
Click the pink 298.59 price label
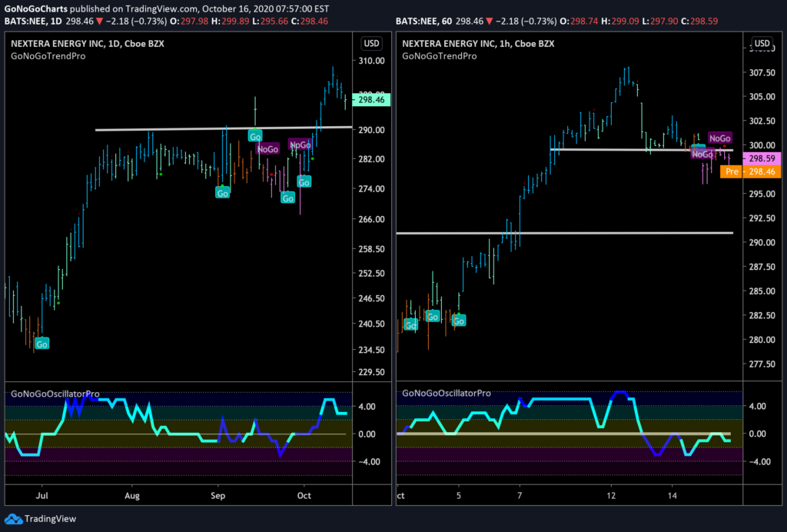(x=762, y=158)
